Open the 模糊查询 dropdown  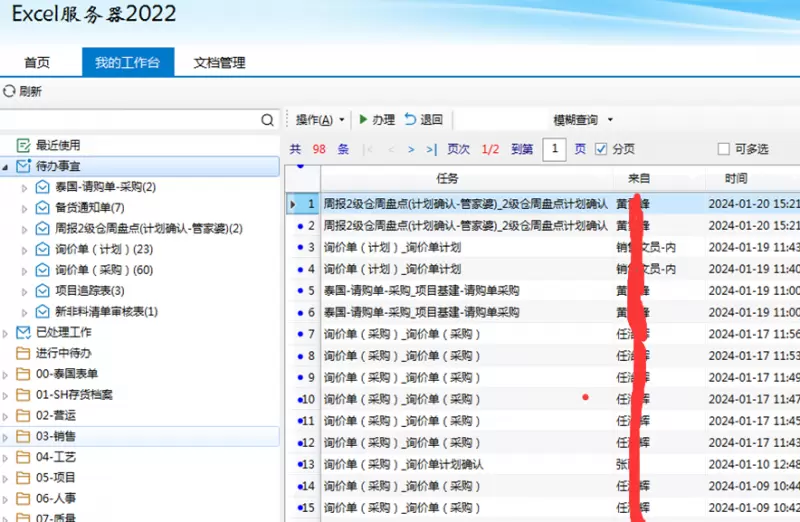[583, 119]
